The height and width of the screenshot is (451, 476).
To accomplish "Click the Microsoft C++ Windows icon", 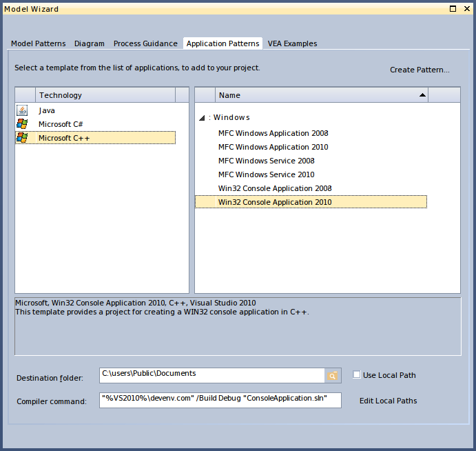I will click(x=22, y=138).
